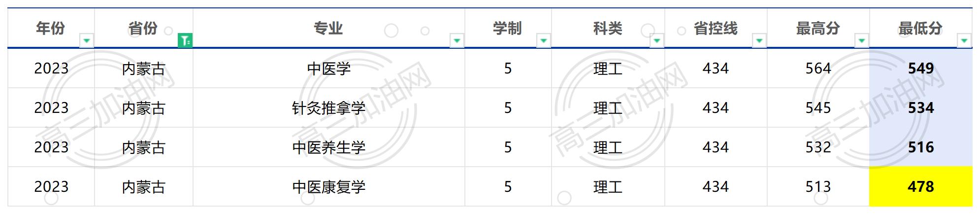980x214 pixels.
Task: Select the 中医康复学 cell
Action: (x=329, y=186)
